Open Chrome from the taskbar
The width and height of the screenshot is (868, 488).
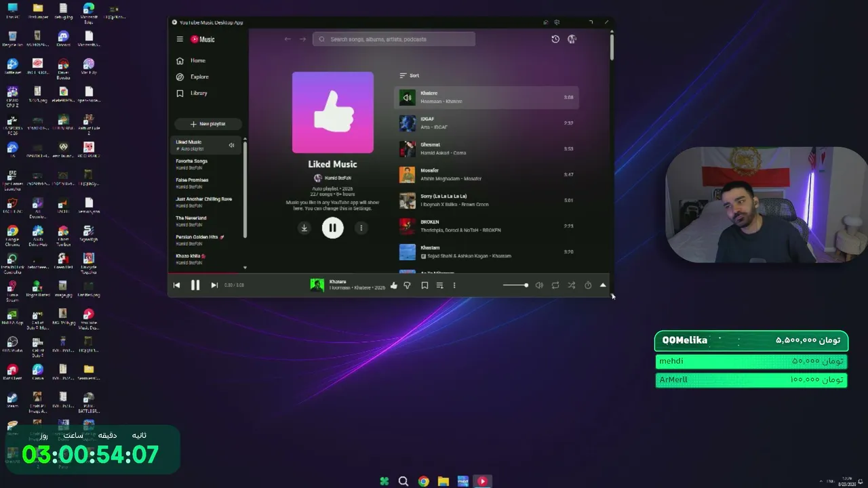(x=424, y=481)
